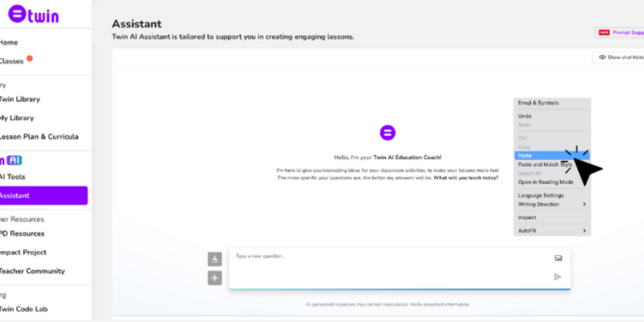
Task: Click the AI badge in sidebar
Action: coord(14,160)
